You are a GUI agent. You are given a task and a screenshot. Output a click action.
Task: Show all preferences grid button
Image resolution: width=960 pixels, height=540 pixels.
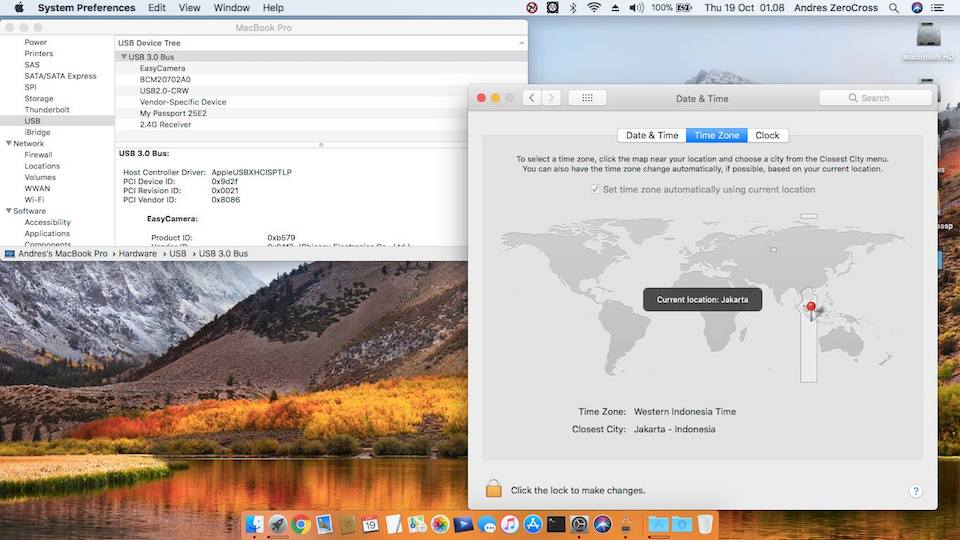tap(587, 98)
